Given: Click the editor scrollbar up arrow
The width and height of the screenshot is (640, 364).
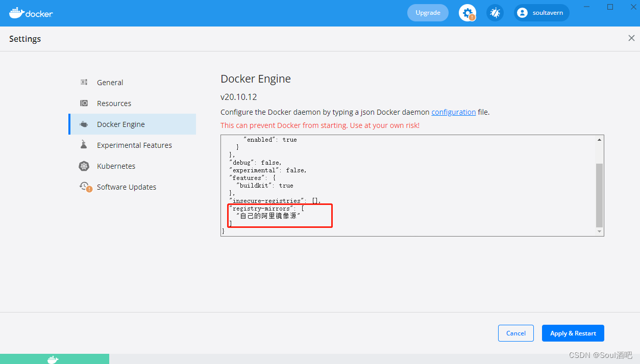Looking at the screenshot, I should (600, 140).
